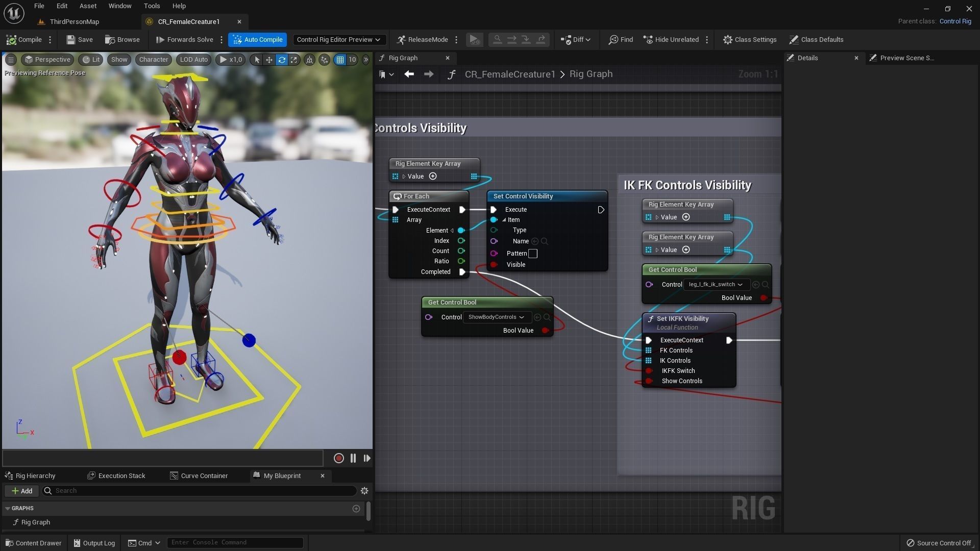The height and width of the screenshot is (551, 980).
Task: Open Control Rig Editor Preview dropdown
Action: click(338, 40)
